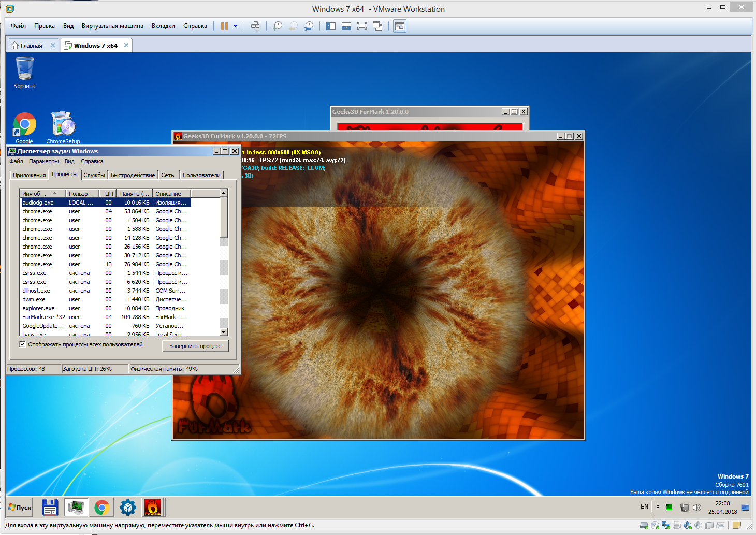Open the Recycle Bin (Корзина) desktop icon
This screenshot has width=756, height=535.
click(x=24, y=73)
